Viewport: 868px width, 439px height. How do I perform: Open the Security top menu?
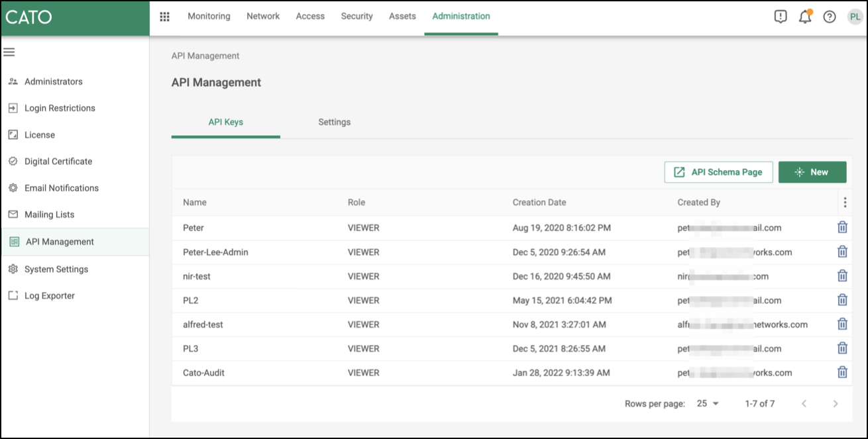(356, 17)
